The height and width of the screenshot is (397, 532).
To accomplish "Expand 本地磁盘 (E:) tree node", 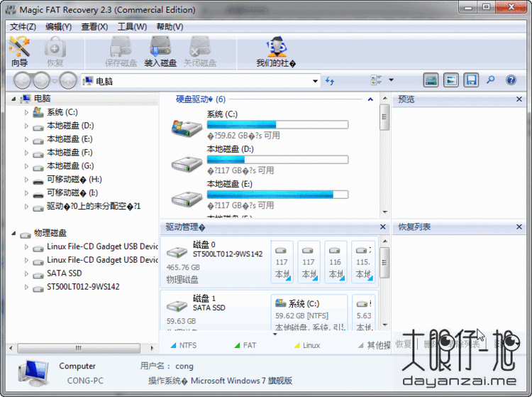I will [x=26, y=139].
